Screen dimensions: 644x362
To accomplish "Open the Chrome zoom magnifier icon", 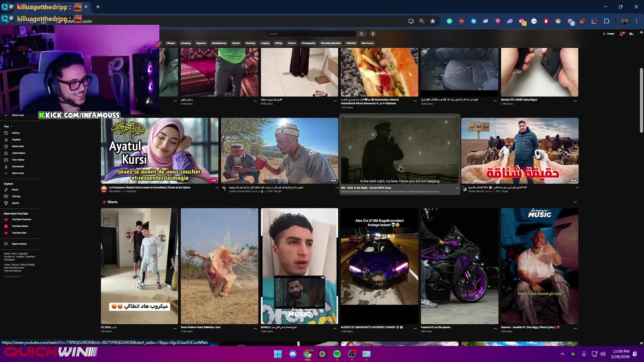I will tap(422, 21).
